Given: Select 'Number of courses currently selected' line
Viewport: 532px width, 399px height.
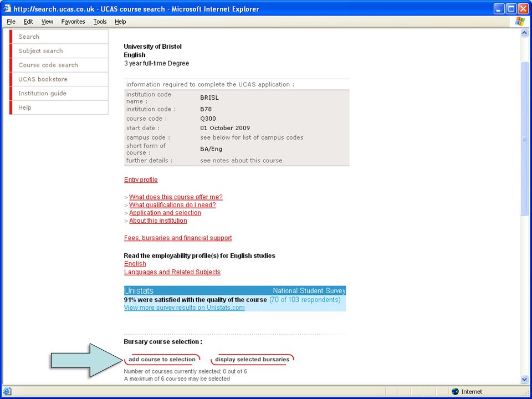Looking at the screenshot, I should [x=185, y=371].
